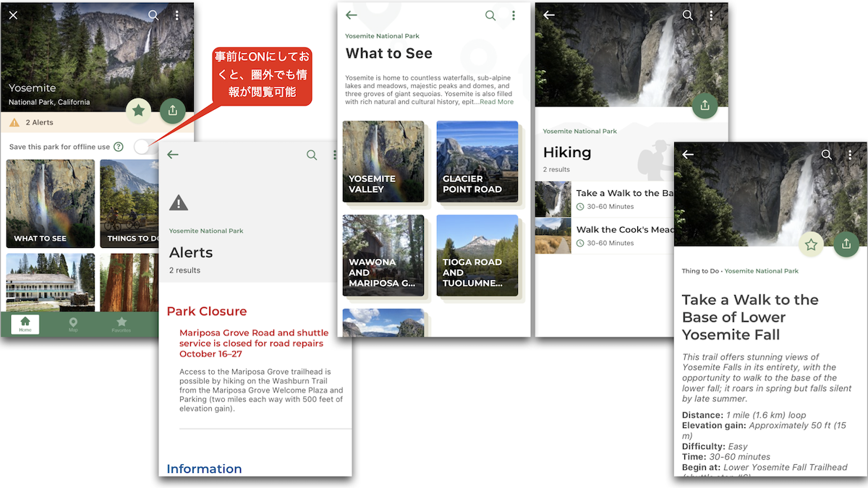This screenshot has width=868, height=488.
Task: Go back from the Alerts screen
Action: [x=172, y=155]
